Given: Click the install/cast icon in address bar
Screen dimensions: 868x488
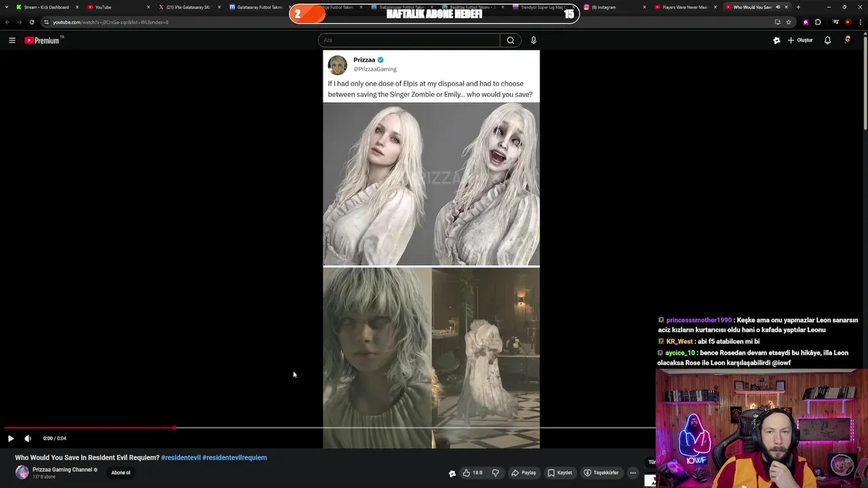Looking at the screenshot, I should point(777,22).
